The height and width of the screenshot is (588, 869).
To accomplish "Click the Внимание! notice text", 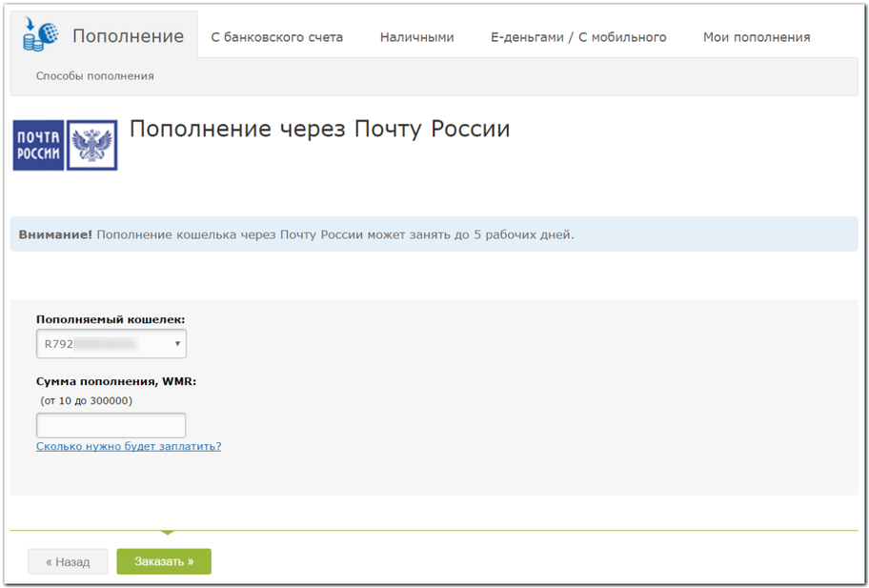I will pos(296,234).
